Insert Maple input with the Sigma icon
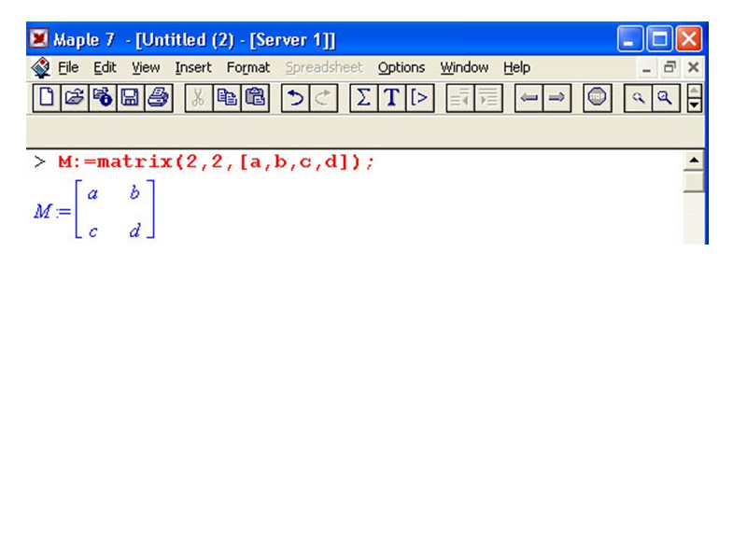Screen dimensions: 747x560 364,98
